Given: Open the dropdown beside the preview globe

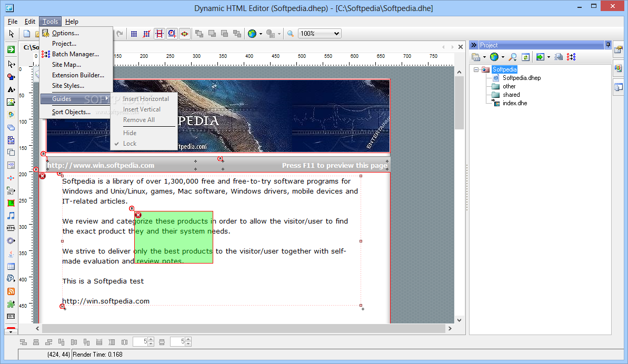Looking at the screenshot, I should [261, 34].
